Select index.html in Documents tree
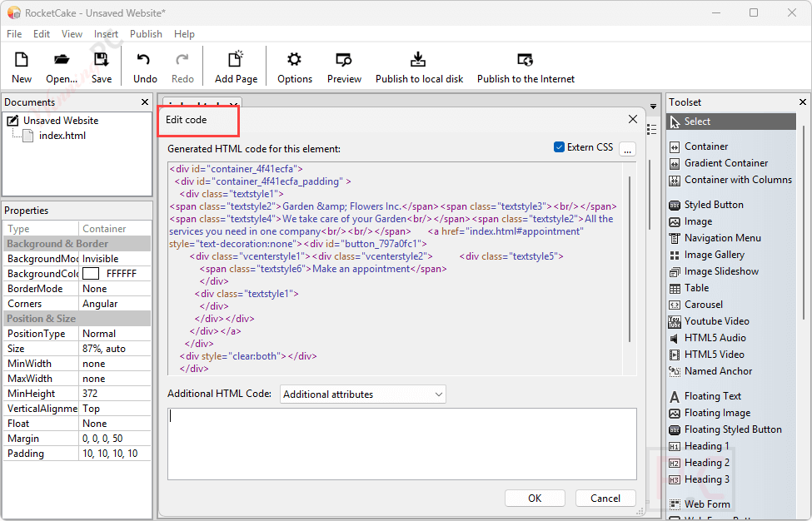Screen dimensions: 812x521 click(62, 136)
